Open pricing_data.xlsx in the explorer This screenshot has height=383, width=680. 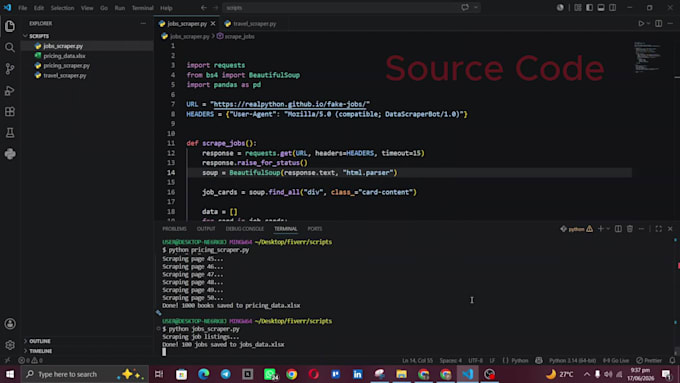[x=64, y=56]
